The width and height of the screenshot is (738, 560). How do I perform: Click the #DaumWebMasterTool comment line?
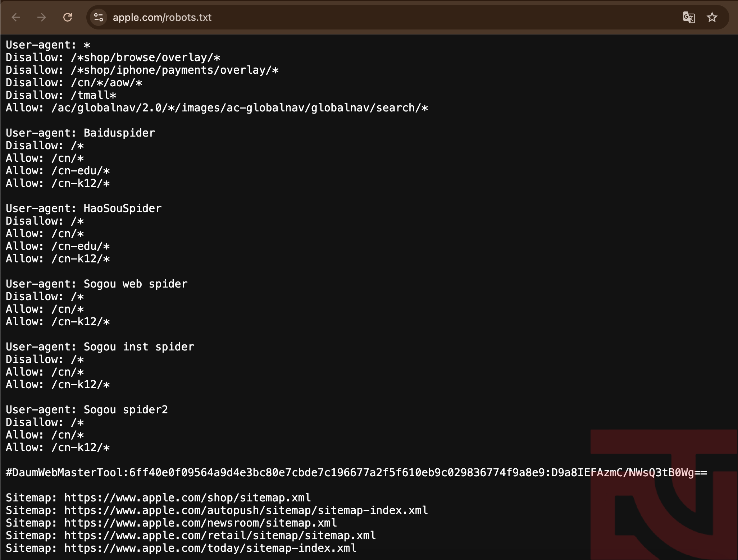[356, 473]
